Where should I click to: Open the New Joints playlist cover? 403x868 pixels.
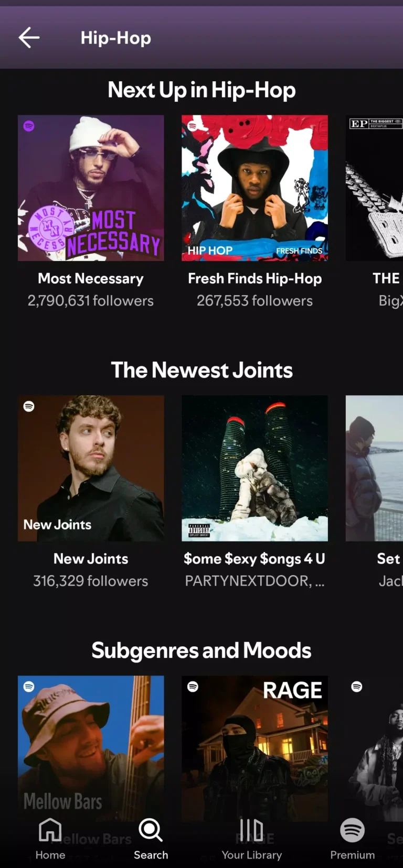(x=90, y=468)
